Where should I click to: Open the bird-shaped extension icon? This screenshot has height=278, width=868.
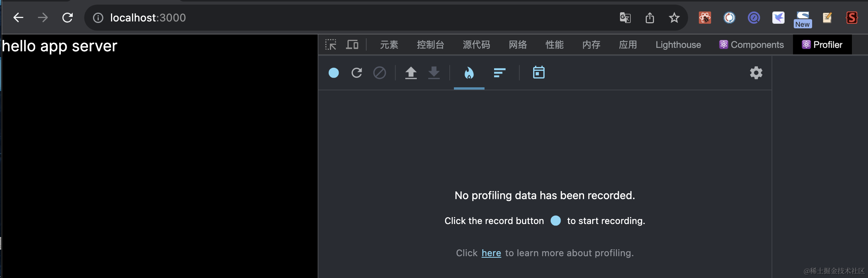point(778,18)
